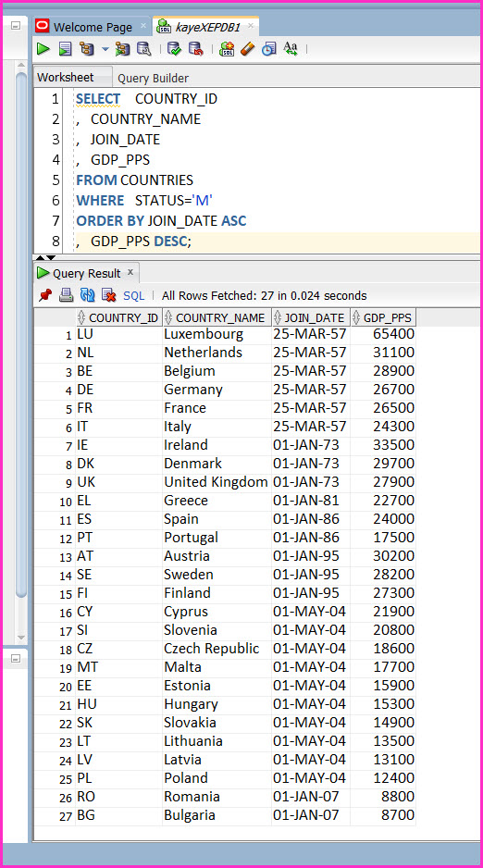Click the Clear eraser icon in toolbar
This screenshot has width=483, height=868.
pyautogui.click(x=248, y=49)
